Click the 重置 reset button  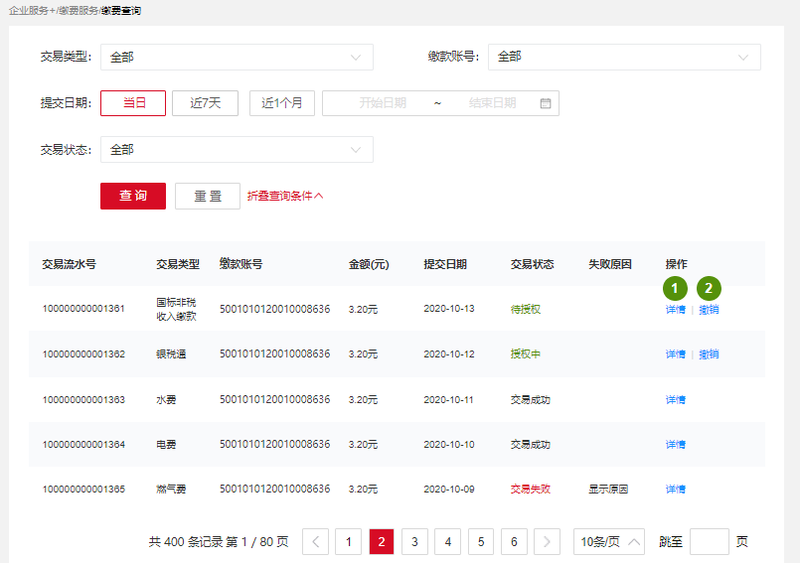click(x=208, y=196)
